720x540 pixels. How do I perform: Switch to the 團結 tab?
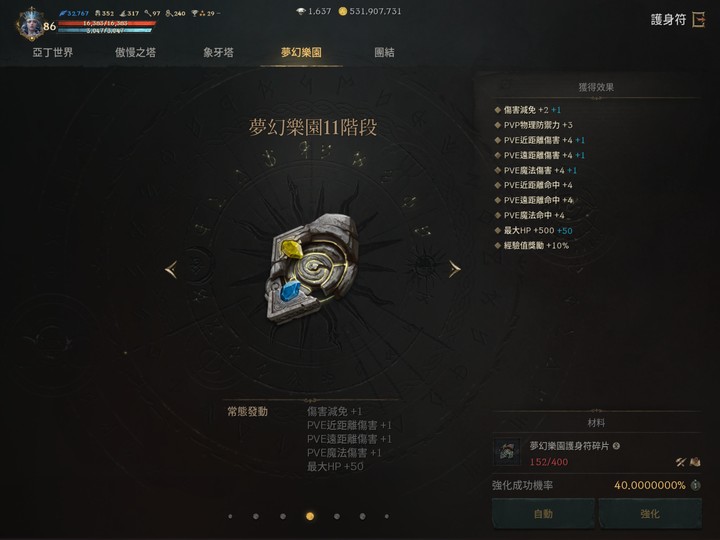[x=384, y=52]
